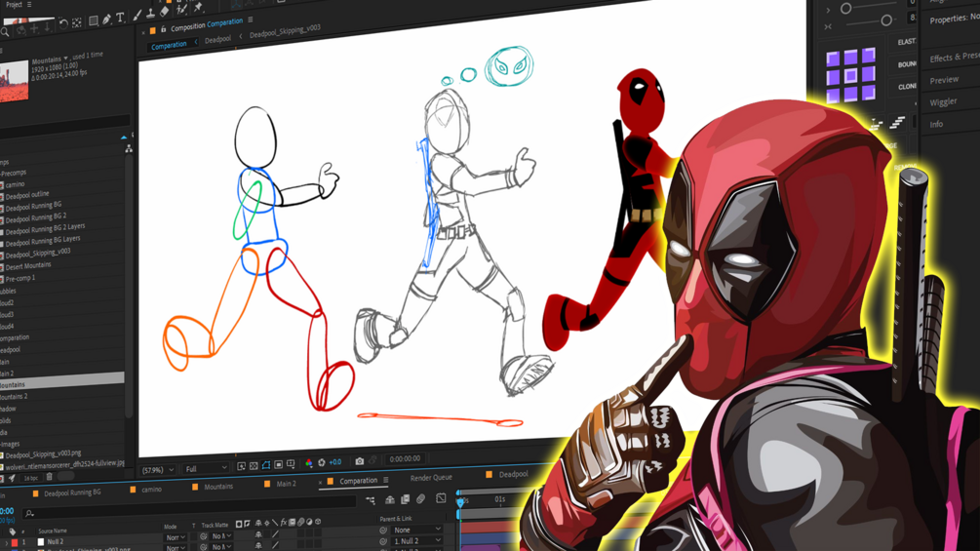
Task: Open the viewer magnification (57.9%) dropdown
Action: [159, 470]
